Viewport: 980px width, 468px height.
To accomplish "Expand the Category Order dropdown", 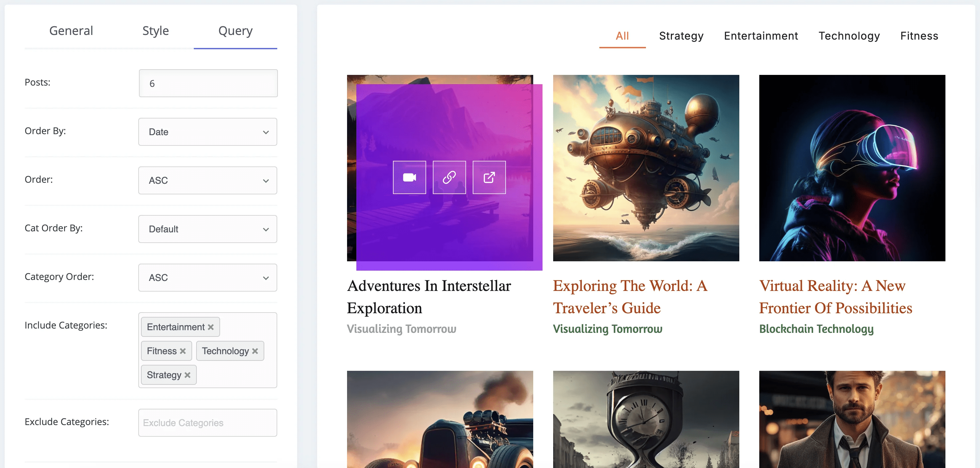I will [208, 278].
